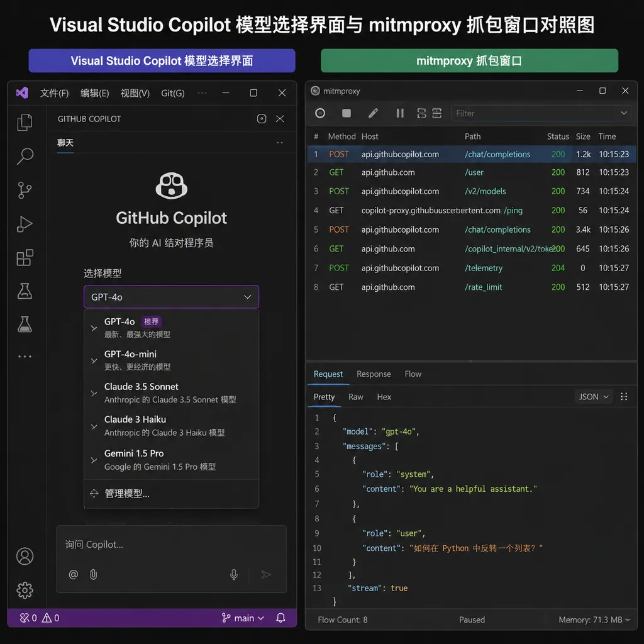Switch to the Flow tab
The image size is (644, 644).
tap(413, 374)
